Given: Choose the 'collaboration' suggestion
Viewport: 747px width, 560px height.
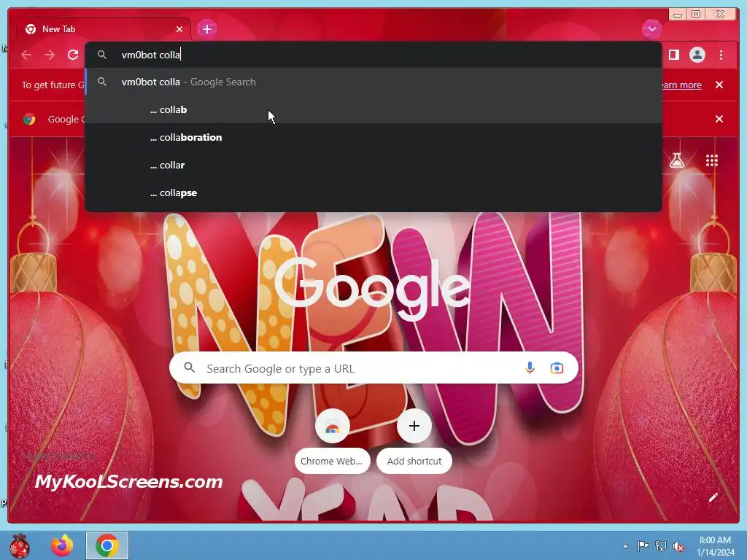Looking at the screenshot, I should pos(373,137).
